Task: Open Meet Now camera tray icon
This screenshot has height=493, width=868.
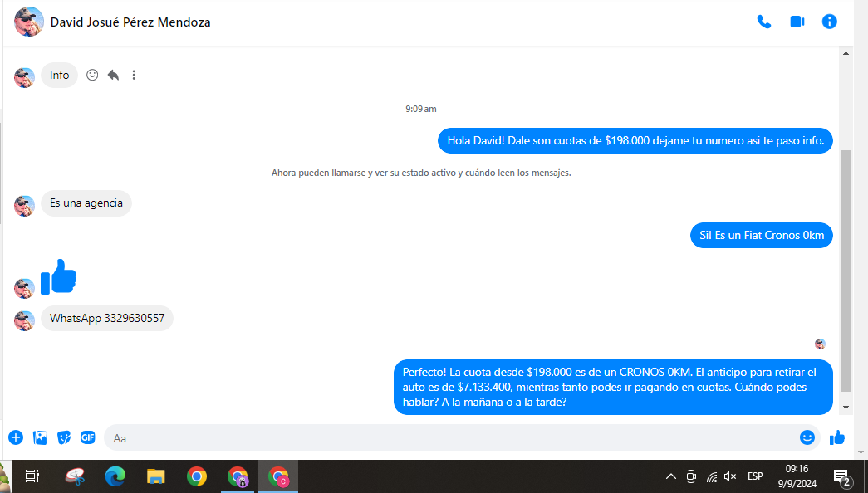Action: [691, 476]
